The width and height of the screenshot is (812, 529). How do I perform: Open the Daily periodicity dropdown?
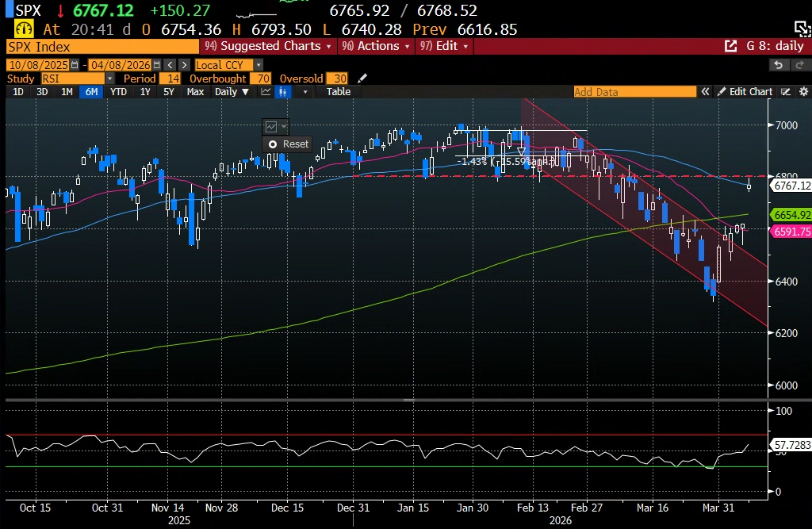tap(232, 92)
